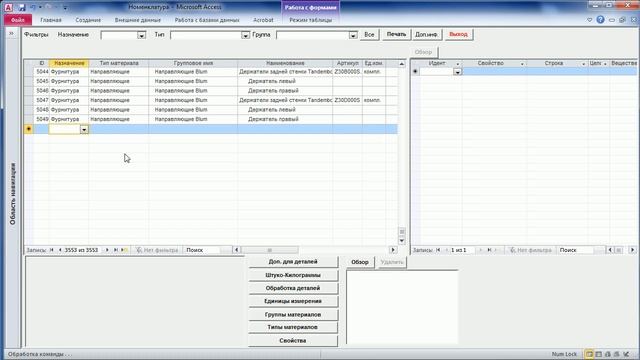Viewport: 640px width, 360px height.
Task: Go to previous record in main table
Action: [x=60, y=250]
